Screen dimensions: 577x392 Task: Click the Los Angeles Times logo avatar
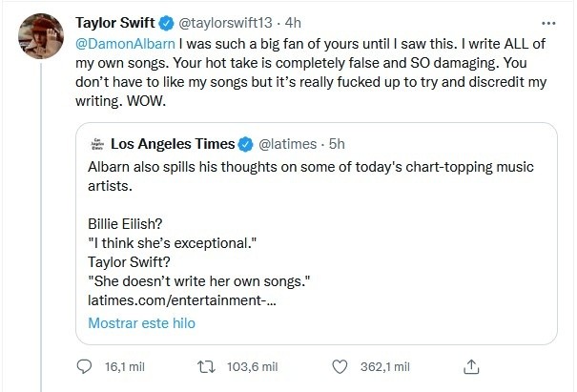pyautogui.click(x=95, y=144)
